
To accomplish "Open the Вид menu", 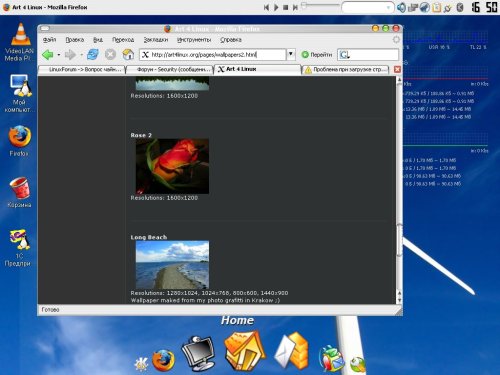I will point(98,40).
